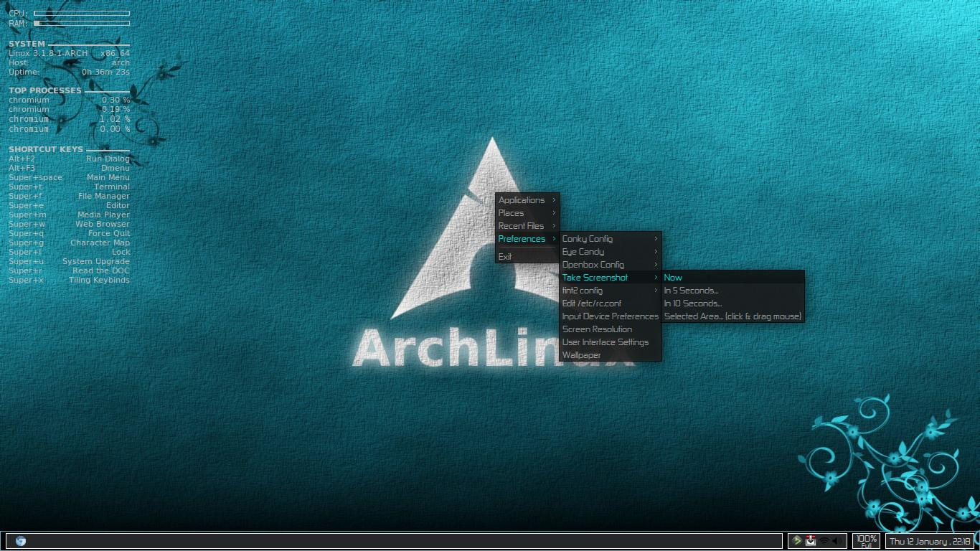Screen dimensions: 980x551
Task: Take a screenshot Now
Action: (732, 278)
